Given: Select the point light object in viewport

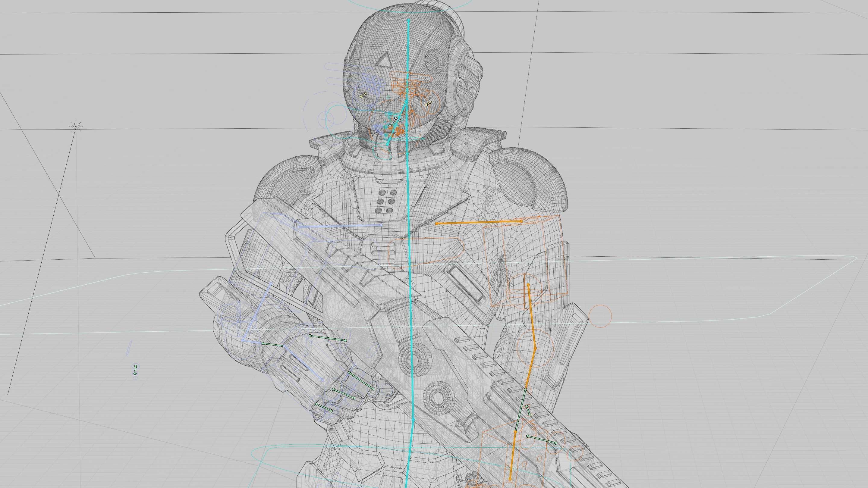Looking at the screenshot, I should pos(76,127).
